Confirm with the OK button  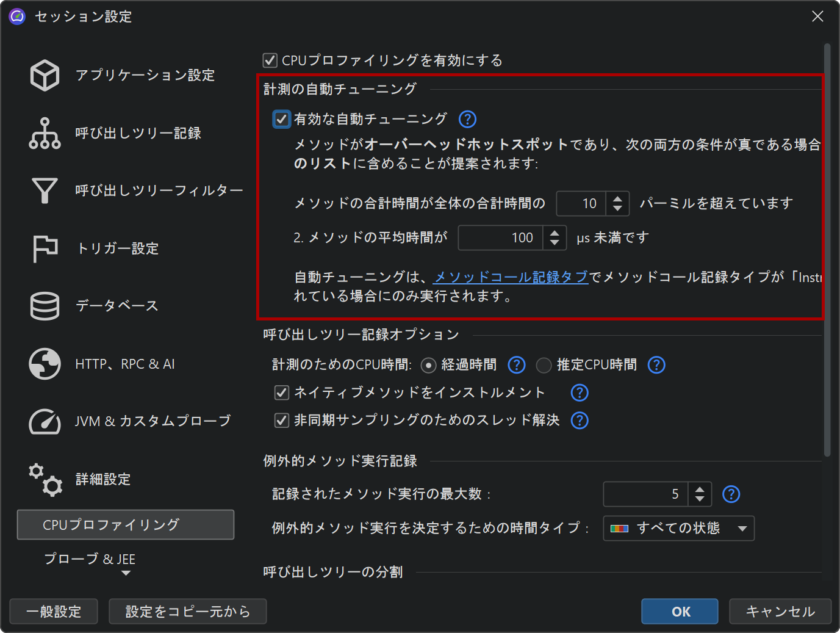point(680,612)
